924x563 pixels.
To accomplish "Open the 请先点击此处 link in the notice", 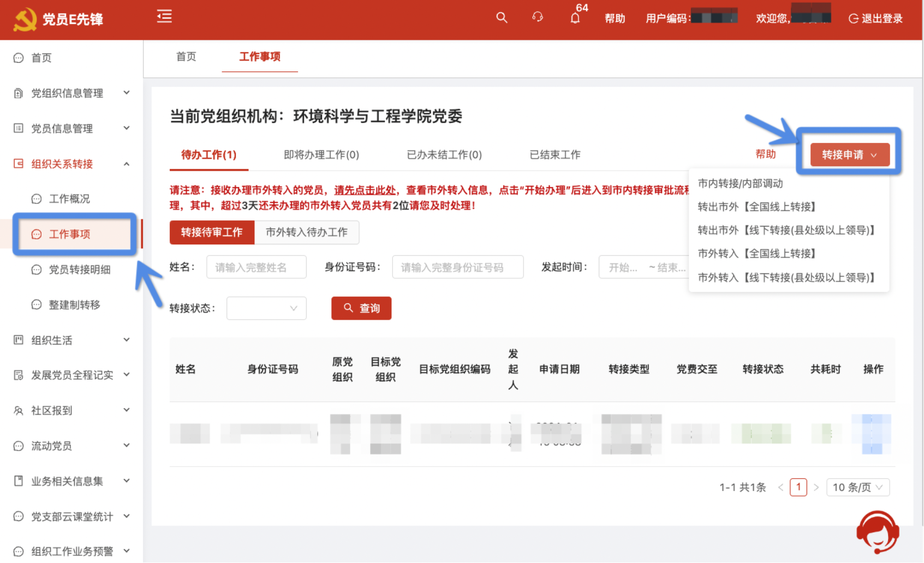I will 365,191.
